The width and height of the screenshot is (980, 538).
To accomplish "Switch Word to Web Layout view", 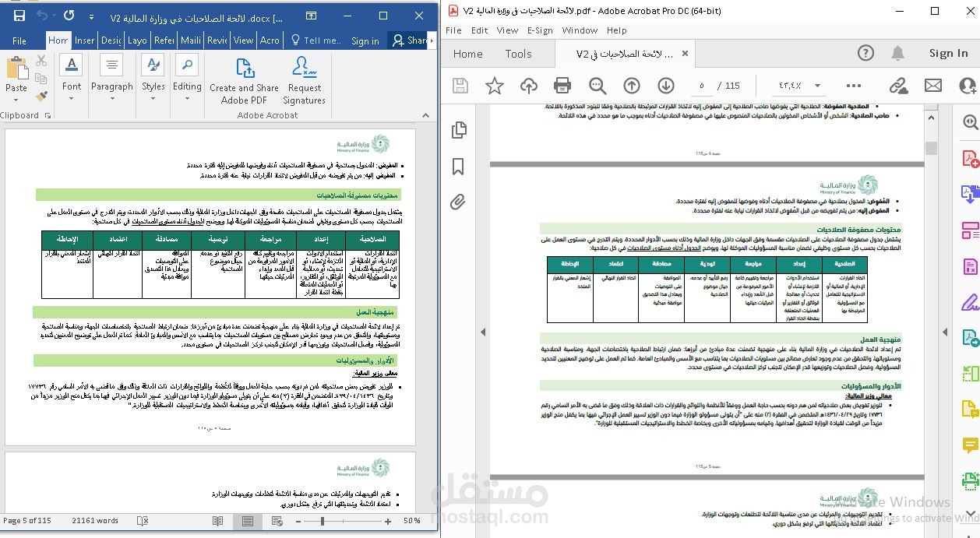I will (x=276, y=521).
